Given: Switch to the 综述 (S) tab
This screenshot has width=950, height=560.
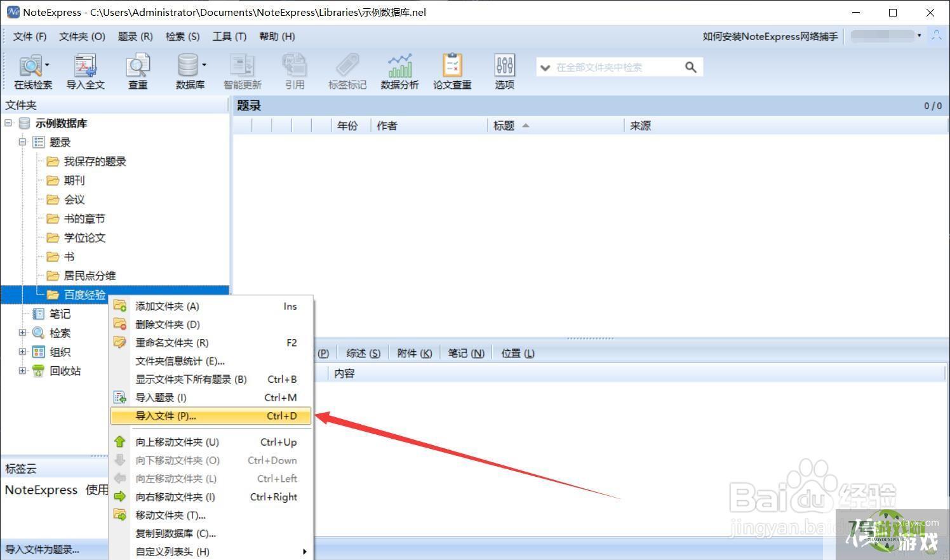Looking at the screenshot, I should click(x=363, y=353).
